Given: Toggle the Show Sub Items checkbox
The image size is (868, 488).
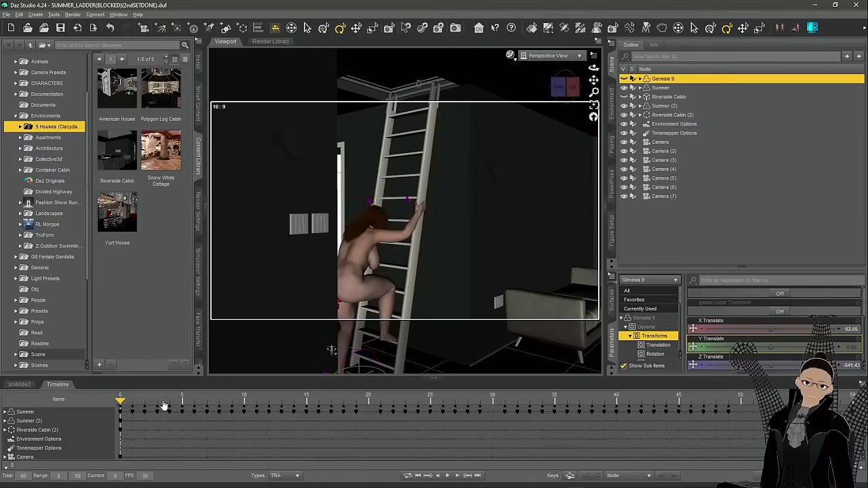Looking at the screenshot, I should tap(624, 366).
